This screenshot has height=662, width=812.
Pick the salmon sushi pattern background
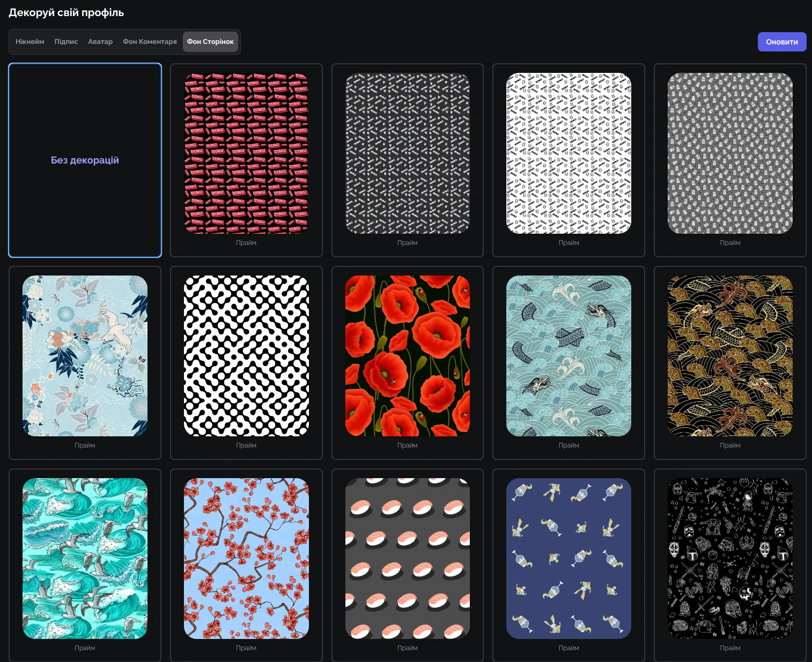pyautogui.click(x=408, y=559)
